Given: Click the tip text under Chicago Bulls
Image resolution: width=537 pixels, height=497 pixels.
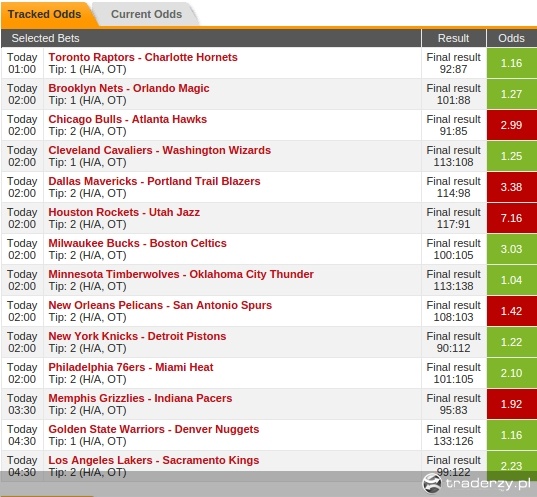Looking at the screenshot, I should 87,132.
